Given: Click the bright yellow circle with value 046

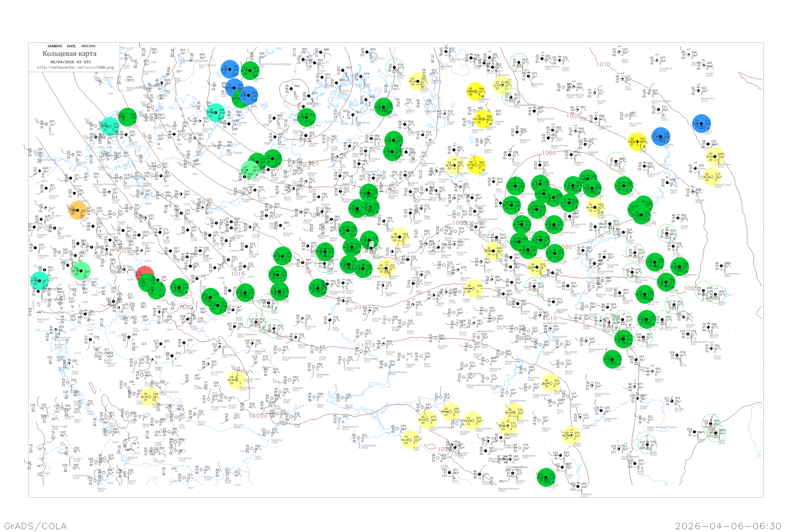Looking at the screenshot, I should coord(476,92).
